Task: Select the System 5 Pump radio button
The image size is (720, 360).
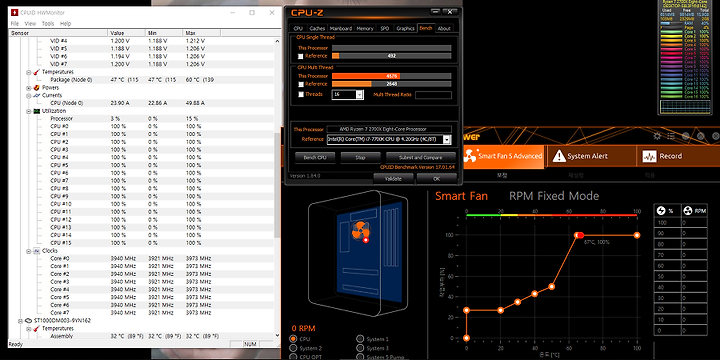Action: coord(360,357)
